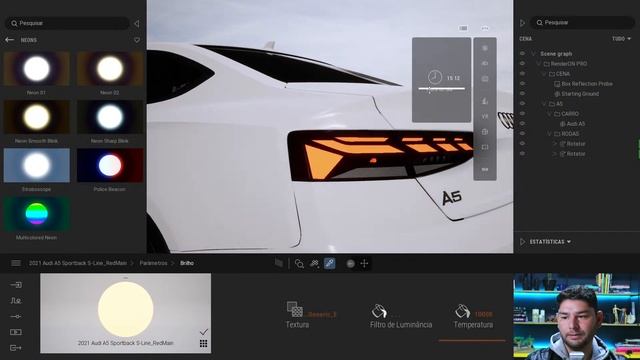
Task: Go to the 2021 Audi A5 Sportback breadcrumb
Action: 78,263
